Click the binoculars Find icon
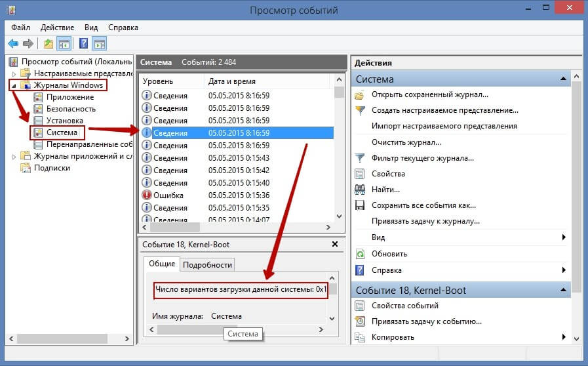The image size is (588, 366). [359, 190]
